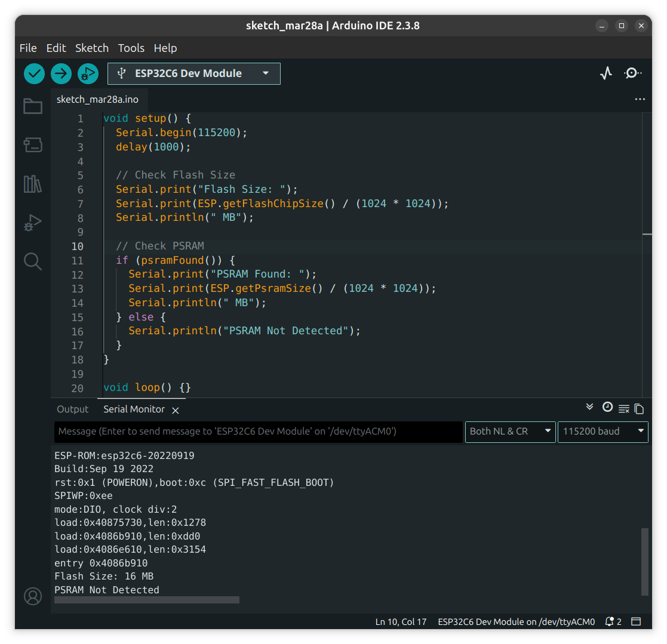Image resolution: width=667 pixels, height=644 pixels.
Task: Click the Verify sketch checkmark button
Action: pyautogui.click(x=35, y=73)
